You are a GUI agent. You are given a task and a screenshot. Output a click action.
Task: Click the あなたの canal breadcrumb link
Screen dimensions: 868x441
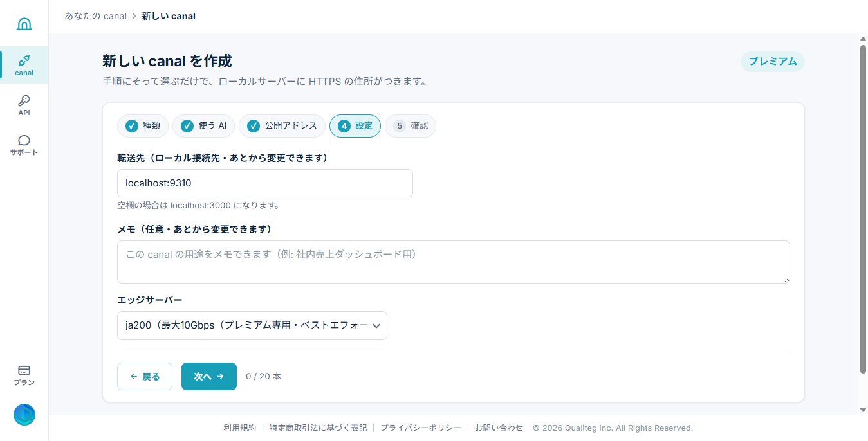pyautogui.click(x=96, y=16)
